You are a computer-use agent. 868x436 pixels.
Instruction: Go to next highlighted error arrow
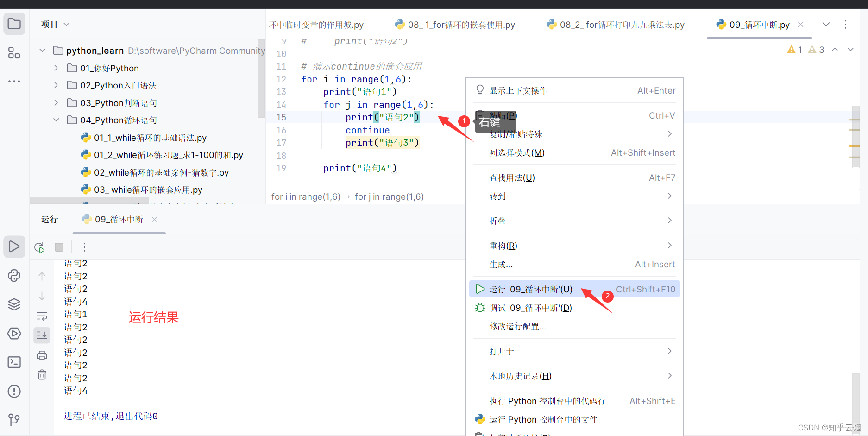point(850,50)
